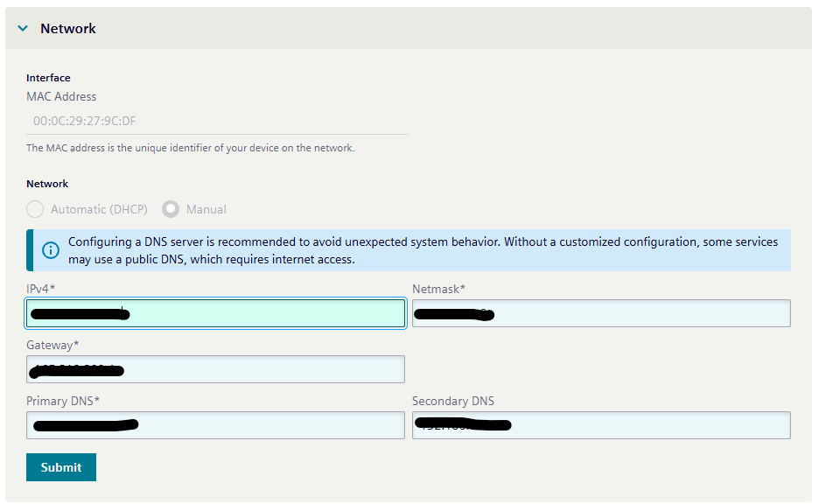Click the disabled MAC Address field
The height and width of the screenshot is (504, 819).
[x=214, y=120]
